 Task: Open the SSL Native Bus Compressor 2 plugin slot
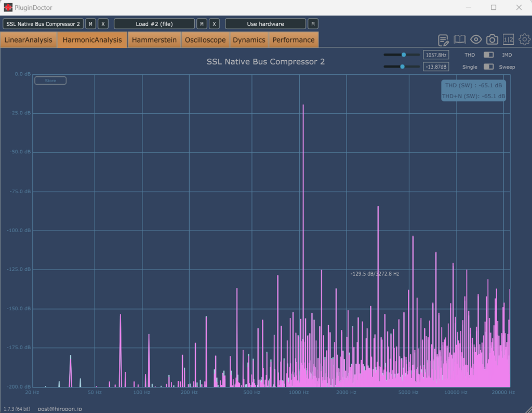point(43,24)
